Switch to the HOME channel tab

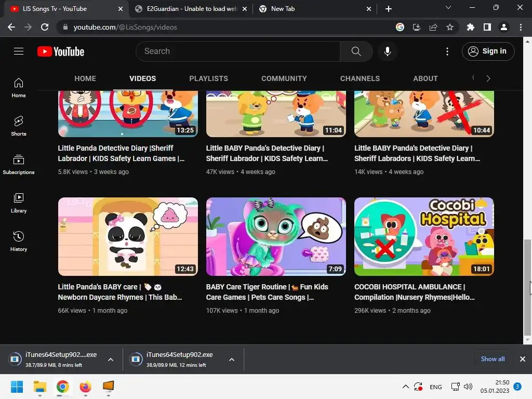click(x=85, y=78)
